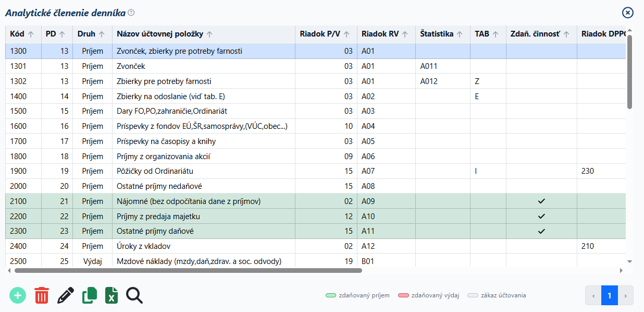Click the pencil edit icon
The width and height of the screenshot is (644, 312).
pos(66,295)
